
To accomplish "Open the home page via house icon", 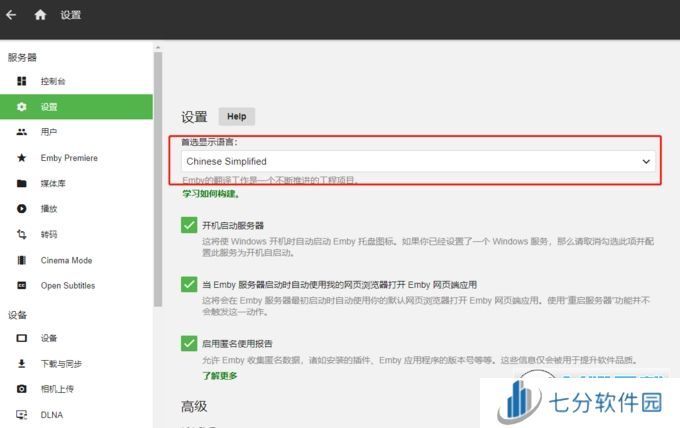I will (40, 15).
